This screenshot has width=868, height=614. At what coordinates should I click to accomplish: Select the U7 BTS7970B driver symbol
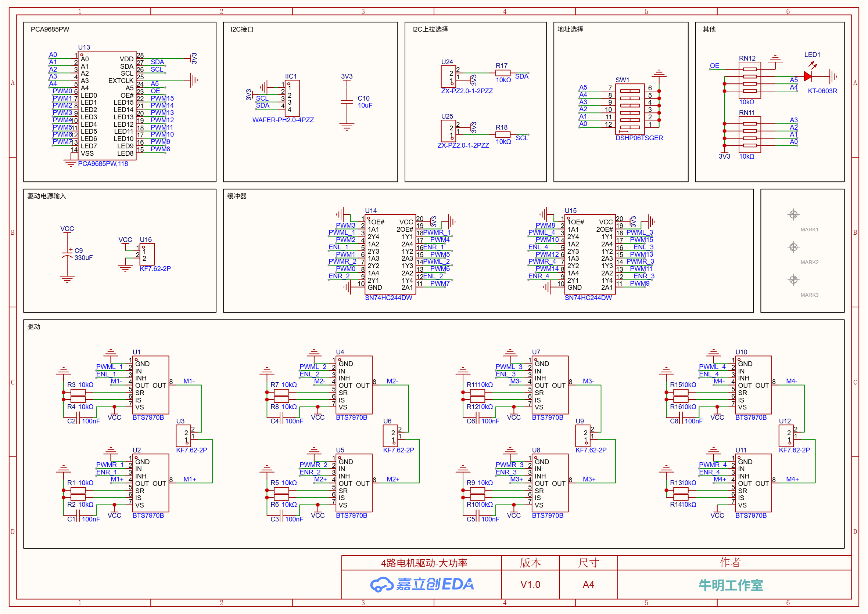[x=550, y=385]
